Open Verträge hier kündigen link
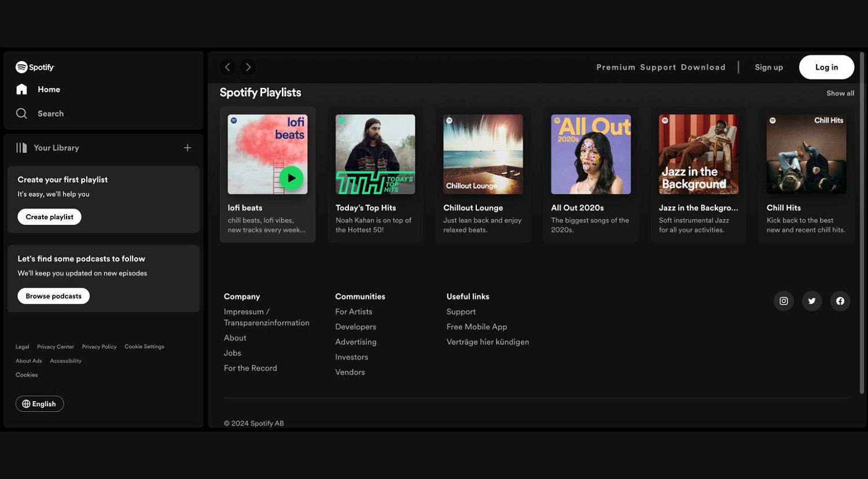 tap(488, 342)
